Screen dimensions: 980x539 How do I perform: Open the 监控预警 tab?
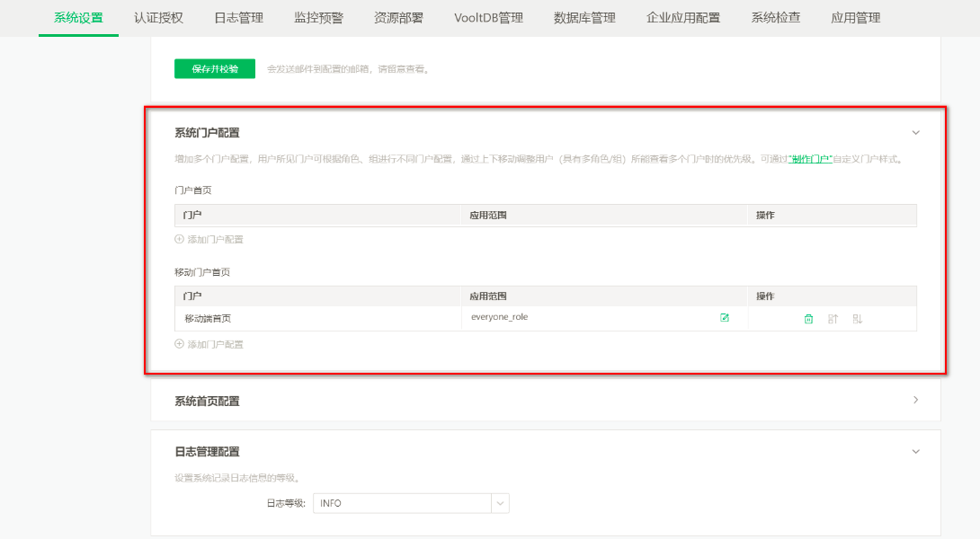coord(319,18)
